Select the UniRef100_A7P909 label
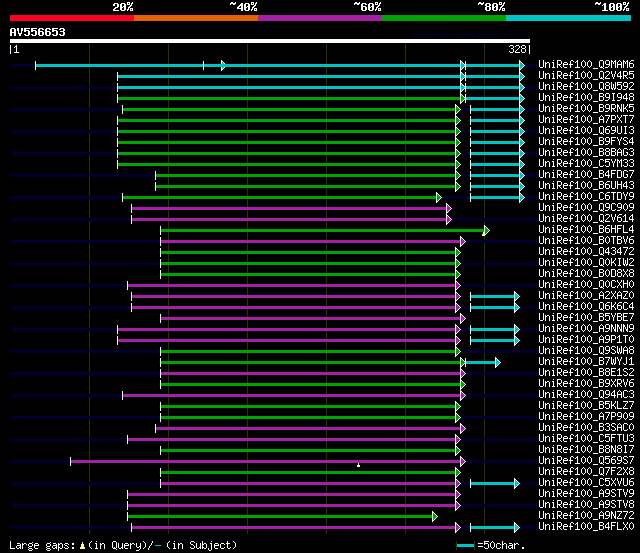The image size is (640, 553). 586,417
